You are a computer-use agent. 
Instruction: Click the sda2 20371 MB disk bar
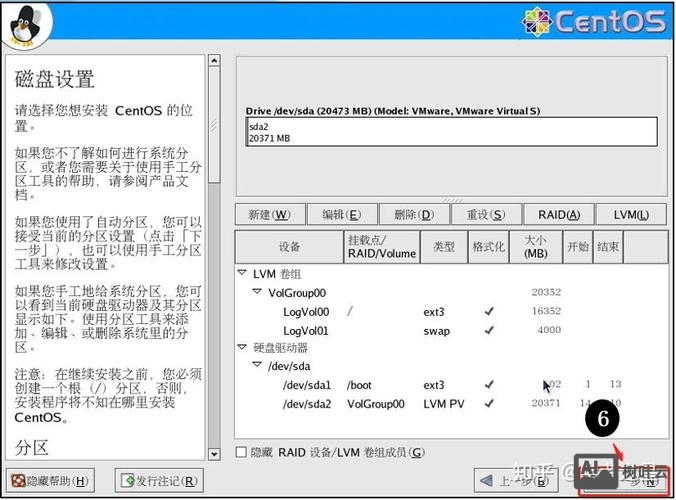[451, 132]
